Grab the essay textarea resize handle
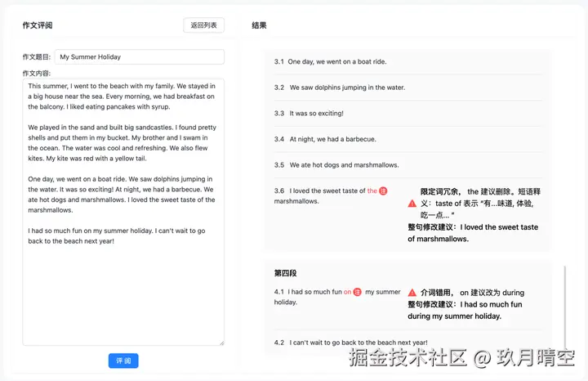 (x=221, y=343)
